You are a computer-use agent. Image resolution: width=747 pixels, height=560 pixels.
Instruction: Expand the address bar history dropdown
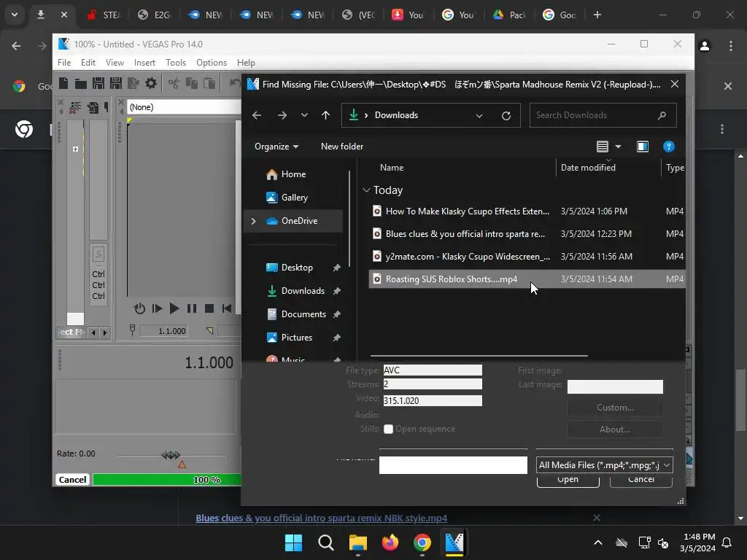point(479,116)
